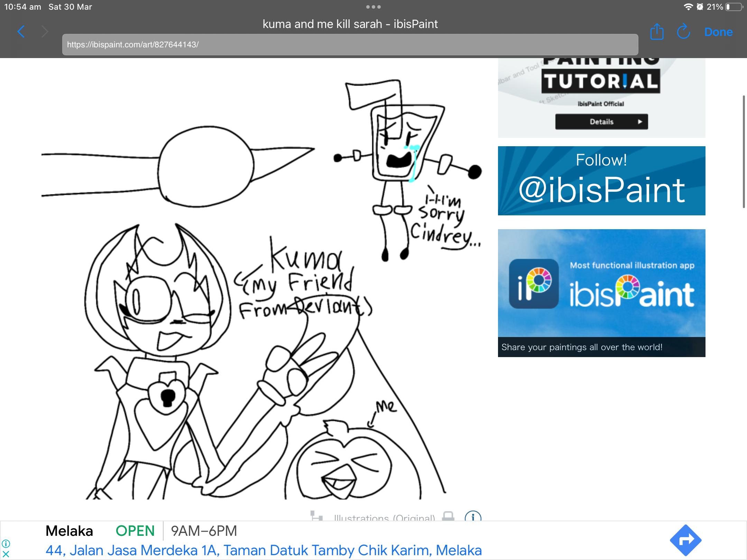
Task: Open the 'Share your paintings' ibisPaint ad
Action: click(x=601, y=293)
